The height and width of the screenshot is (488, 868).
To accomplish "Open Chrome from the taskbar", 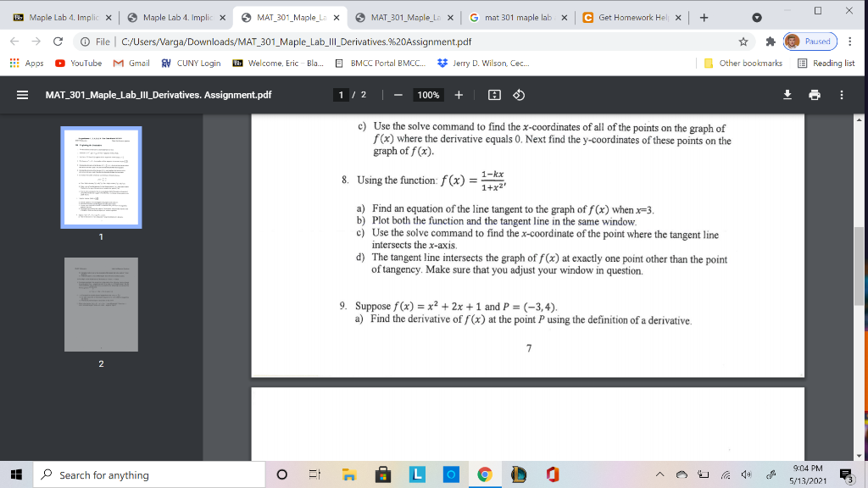I will pyautogui.click(x=484, y=474).
